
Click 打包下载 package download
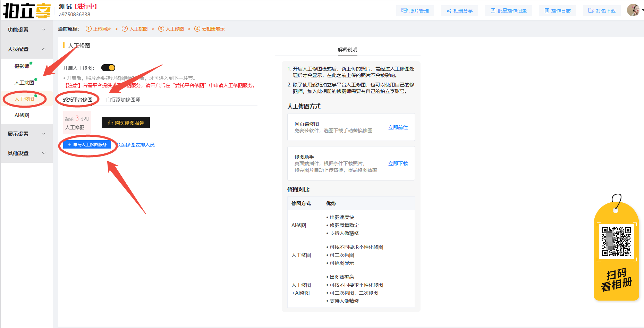pyautogui.click(x=602, y=11)
